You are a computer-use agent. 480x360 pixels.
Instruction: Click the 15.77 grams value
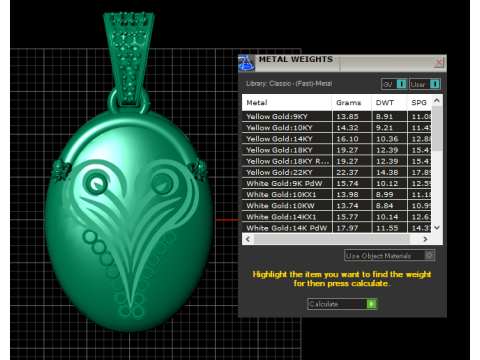(x=347, y=217)
